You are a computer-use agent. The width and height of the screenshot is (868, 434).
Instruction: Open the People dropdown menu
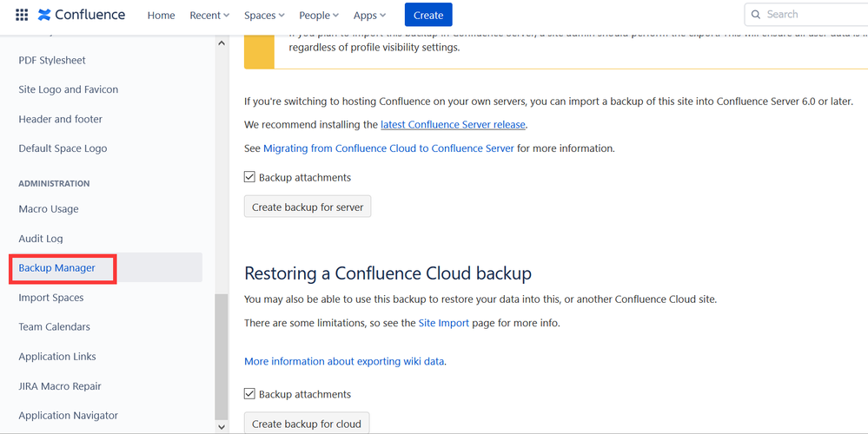point(319,16)
